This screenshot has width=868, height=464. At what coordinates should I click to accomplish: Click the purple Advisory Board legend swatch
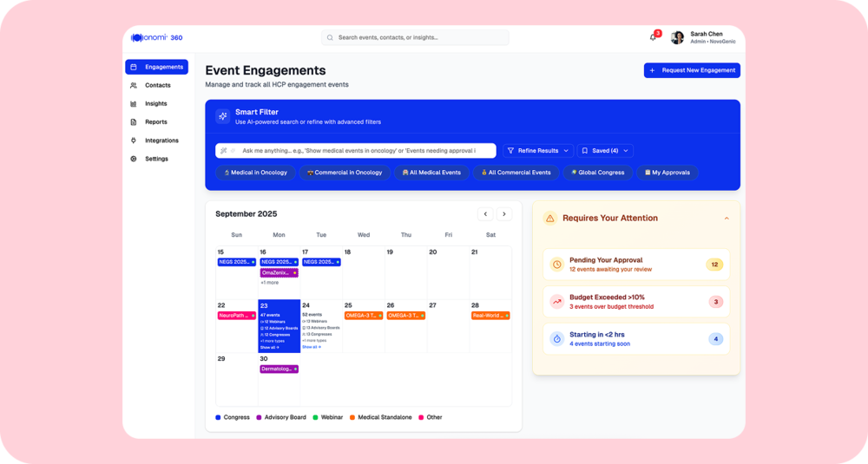[x=259, y=417]
